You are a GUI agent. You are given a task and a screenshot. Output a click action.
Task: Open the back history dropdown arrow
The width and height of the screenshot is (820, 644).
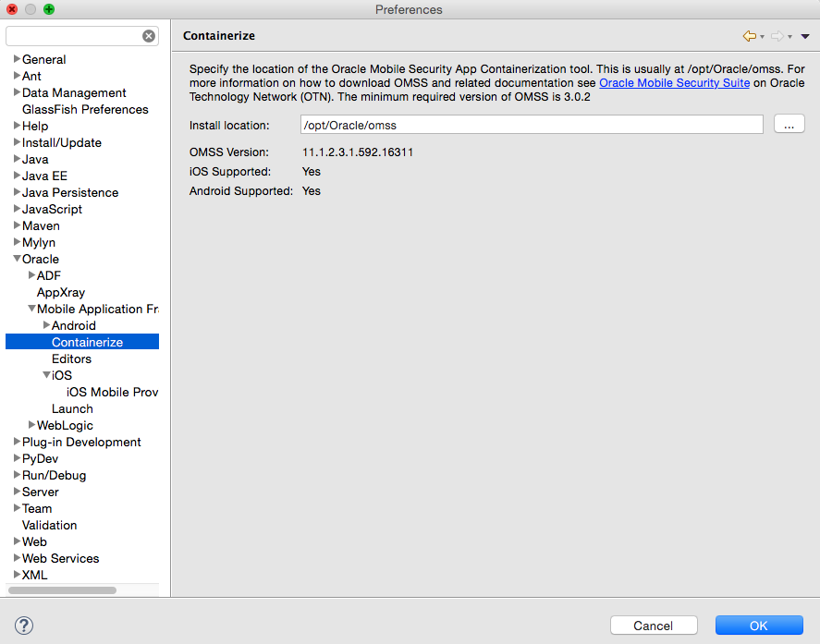(763, 37)
